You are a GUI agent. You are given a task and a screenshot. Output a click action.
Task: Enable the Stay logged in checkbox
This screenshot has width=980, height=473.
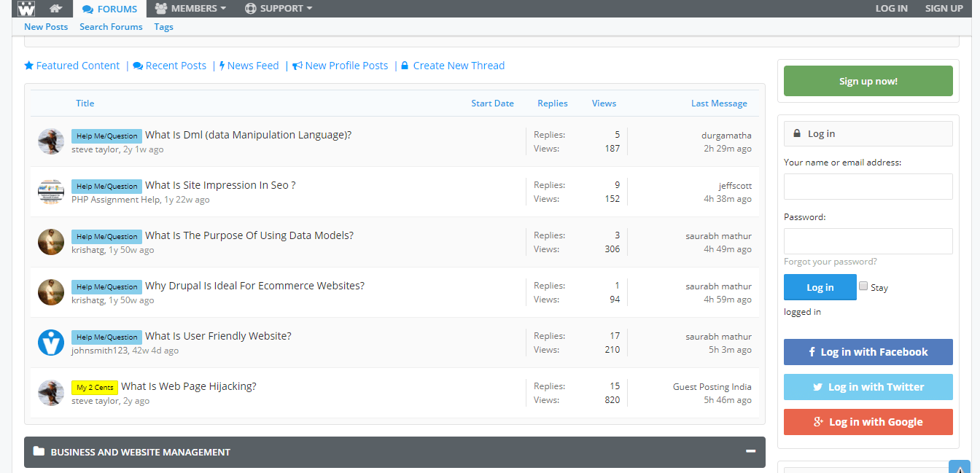[863, 286]
